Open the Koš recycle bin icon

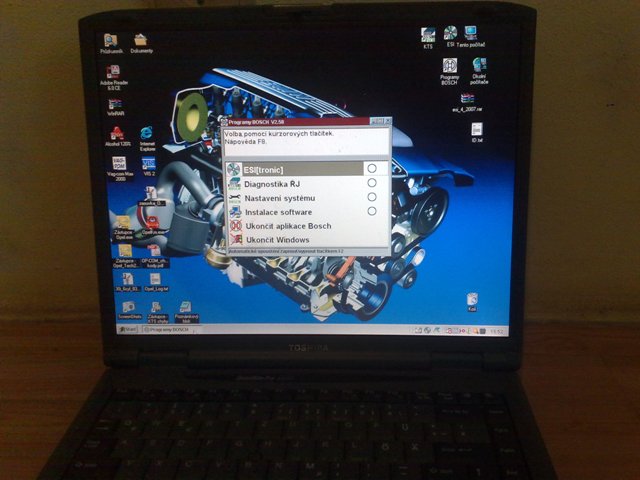(472, 299)
